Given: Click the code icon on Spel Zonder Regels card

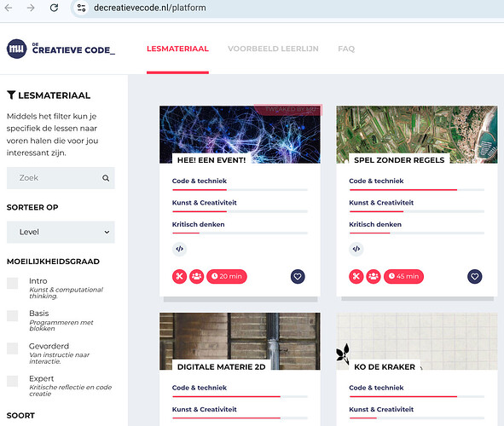Looking at the screenshot, I should point(356,249).
